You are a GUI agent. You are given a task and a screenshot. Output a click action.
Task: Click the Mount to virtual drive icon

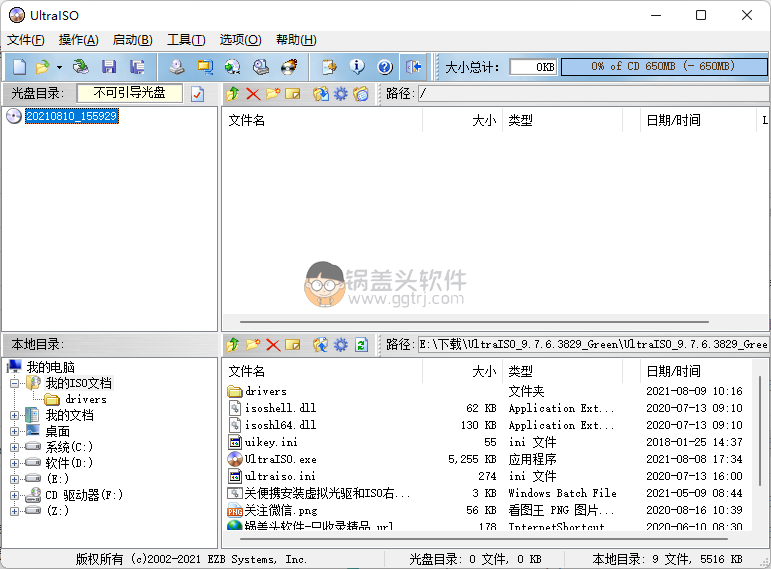point(261,66)
